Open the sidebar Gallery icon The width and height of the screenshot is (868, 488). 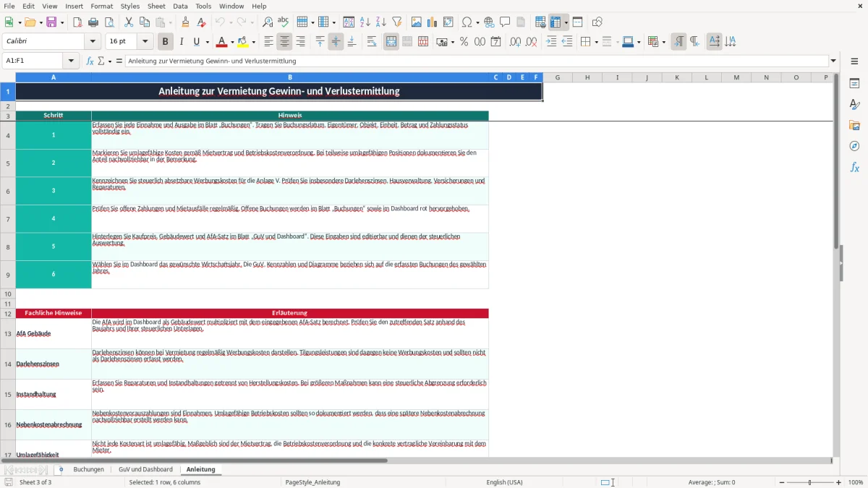[854, 125]
